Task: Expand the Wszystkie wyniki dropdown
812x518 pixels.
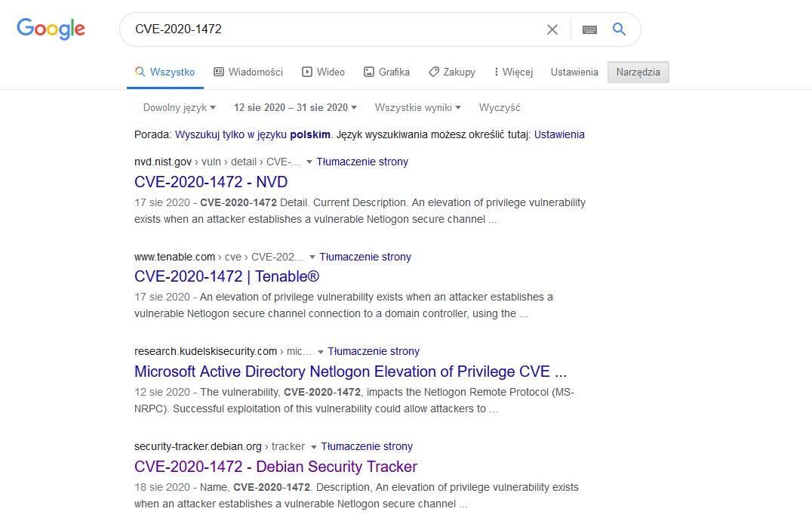Action: pyautogui.click(x=417, y=107)
